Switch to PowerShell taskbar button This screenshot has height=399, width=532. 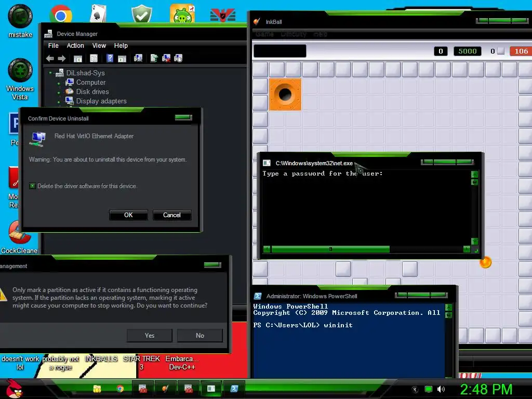[x=234, y=389]
